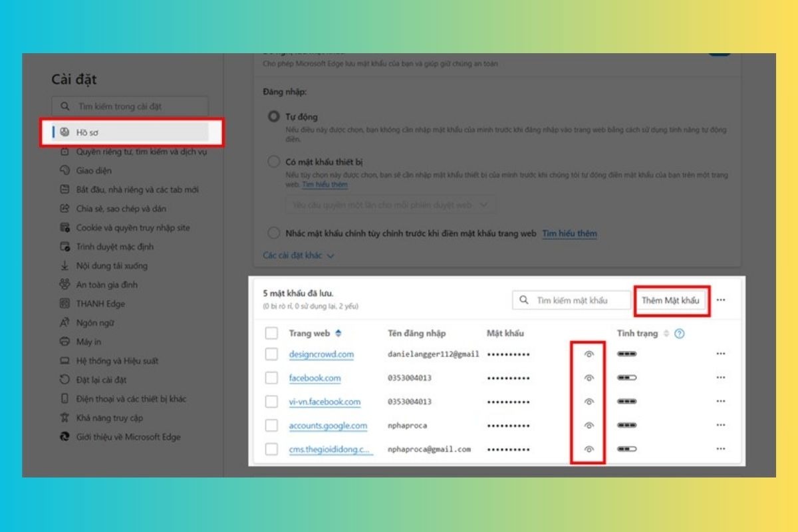This screenshot has width=798, height=532.
Task: Open Quyền riêng tư, tìm kiếm và dịch vụ
Action: pos(141,151)
